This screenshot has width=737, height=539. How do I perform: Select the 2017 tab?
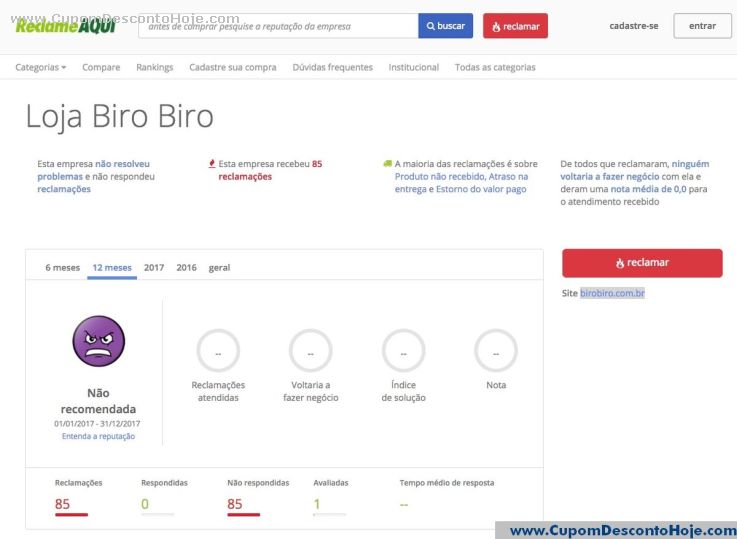(x=154, y=267)
